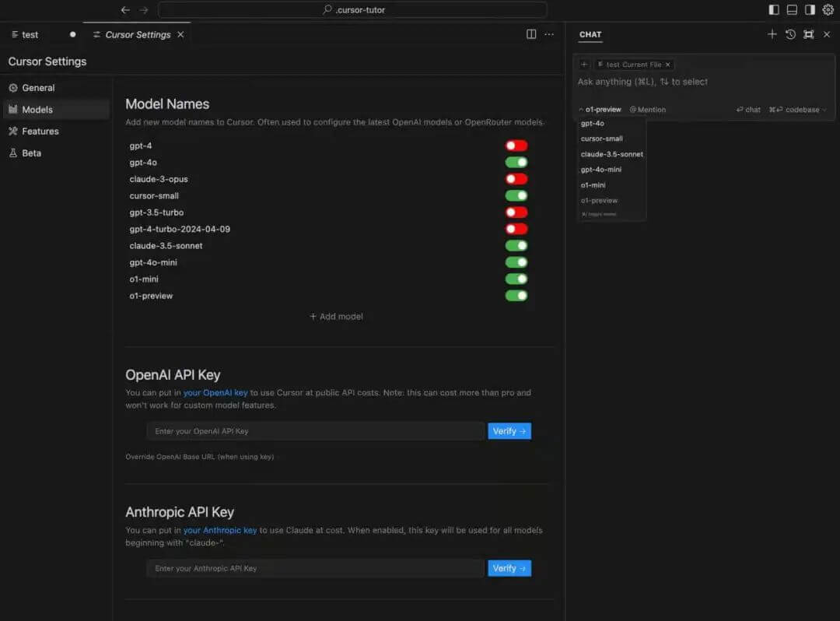840x621 pixels.
Task: Choose claude-3.5-sonnet from chat model list
Action: [612, 154]
